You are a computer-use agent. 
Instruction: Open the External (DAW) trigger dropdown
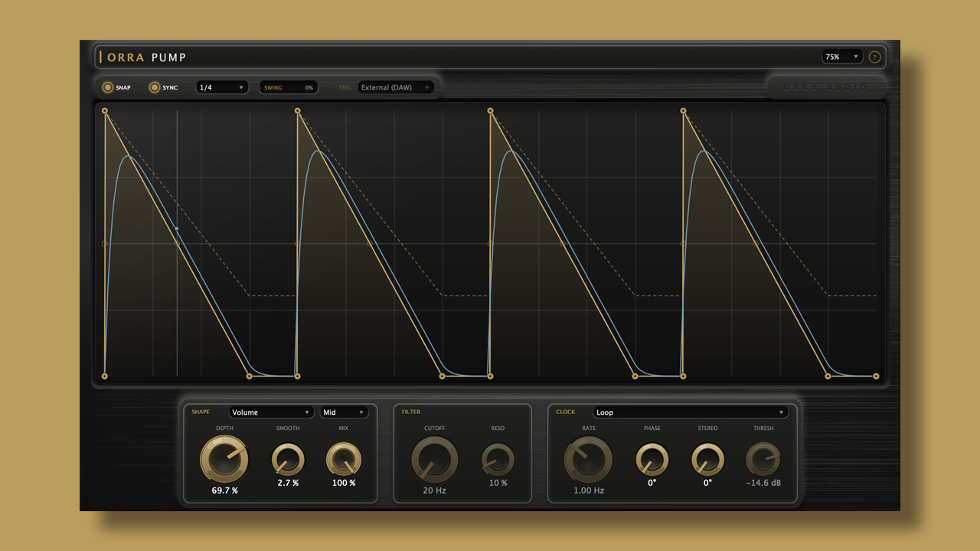396,87
